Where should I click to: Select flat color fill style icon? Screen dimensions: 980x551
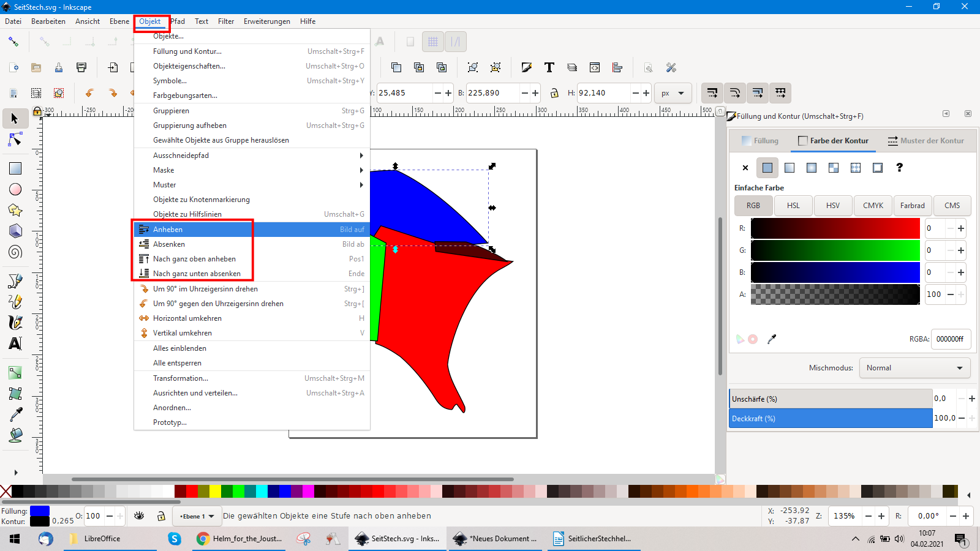(x=767, y=168)
